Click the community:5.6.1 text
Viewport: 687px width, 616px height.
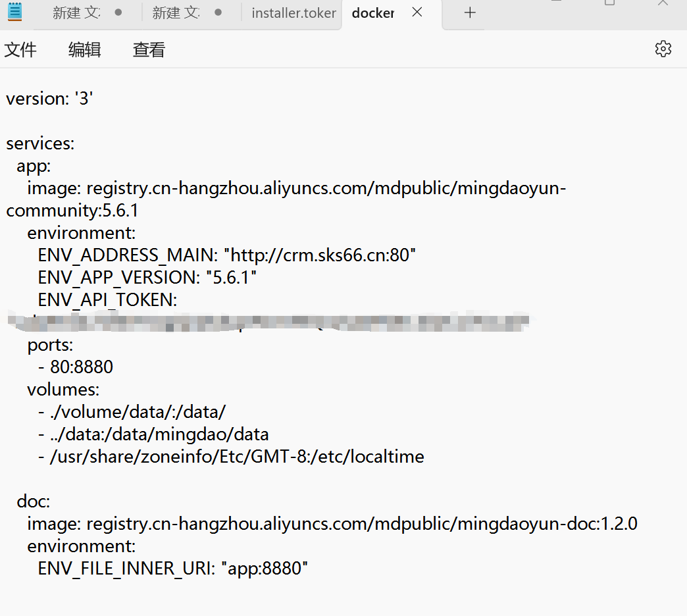[x=72, y=211]
